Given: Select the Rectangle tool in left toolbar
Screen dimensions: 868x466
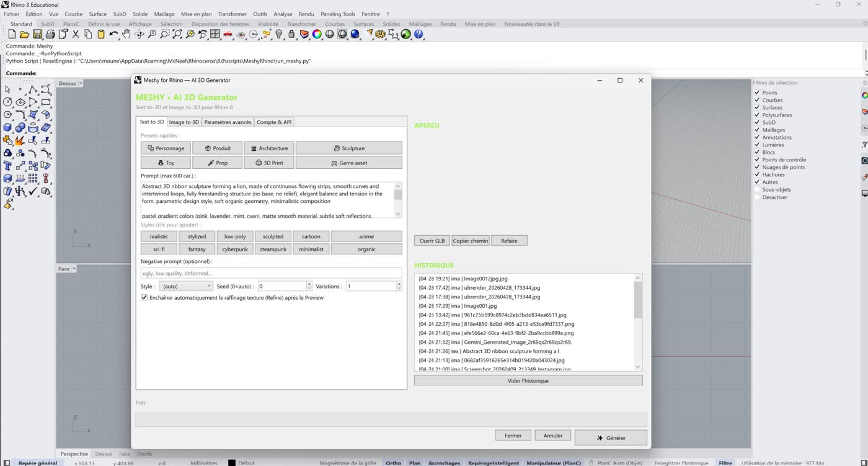Looking at the screenshot, I should pos(46,102).
